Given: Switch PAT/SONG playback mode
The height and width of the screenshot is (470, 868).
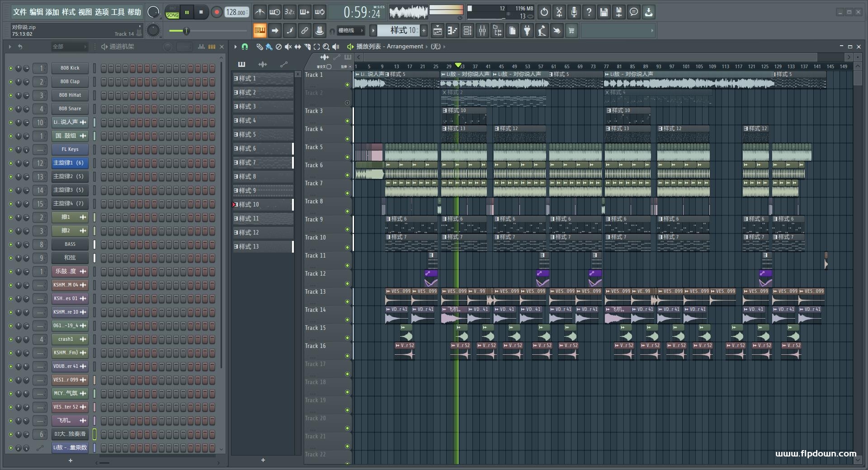Looking at the screenshot, I should pos(173,12).
